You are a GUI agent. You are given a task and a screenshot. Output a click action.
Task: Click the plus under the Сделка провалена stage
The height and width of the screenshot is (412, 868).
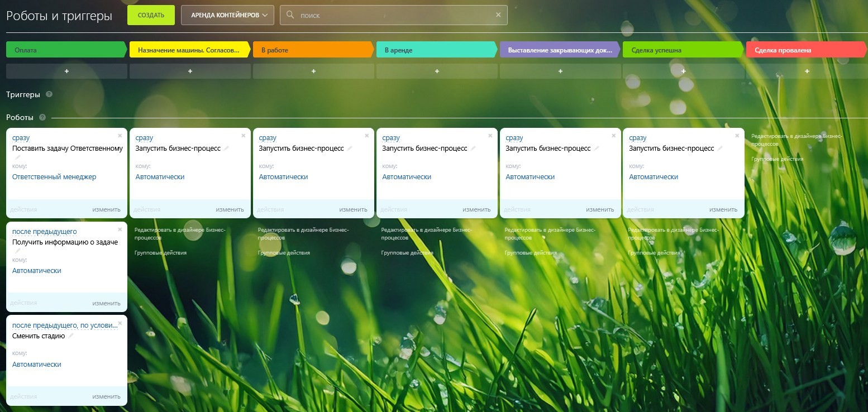click(807, 71)
